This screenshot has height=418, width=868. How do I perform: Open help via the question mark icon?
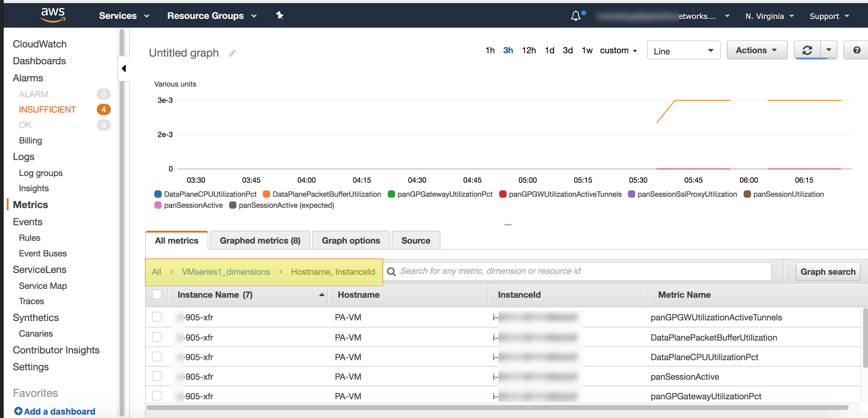(856, 50)
